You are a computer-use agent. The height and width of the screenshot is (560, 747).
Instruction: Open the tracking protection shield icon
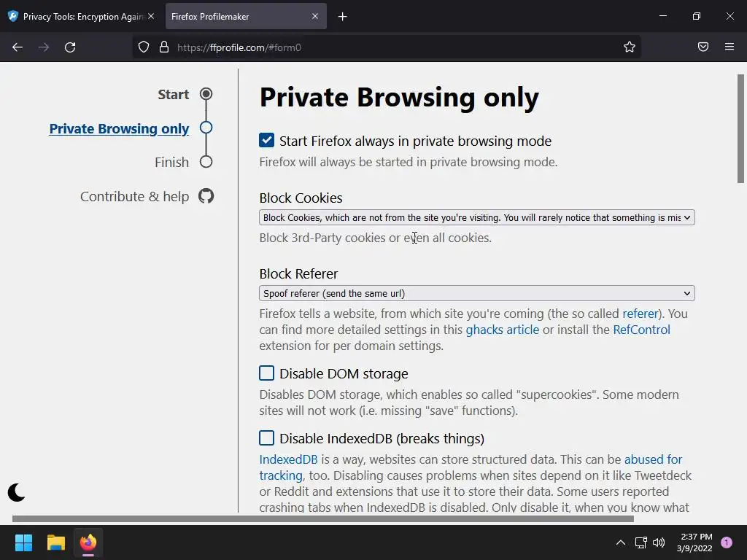pyautogui.click(x=144, y=47)
